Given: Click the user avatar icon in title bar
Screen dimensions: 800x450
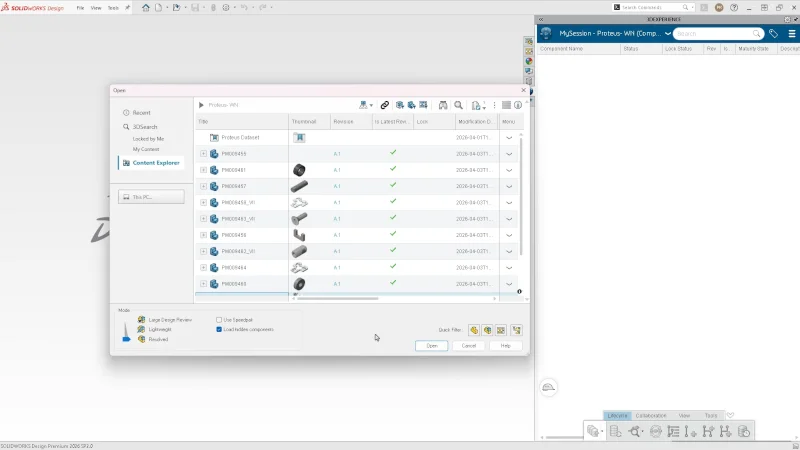Looking at the screenshot, I should [x=719, y=8].
